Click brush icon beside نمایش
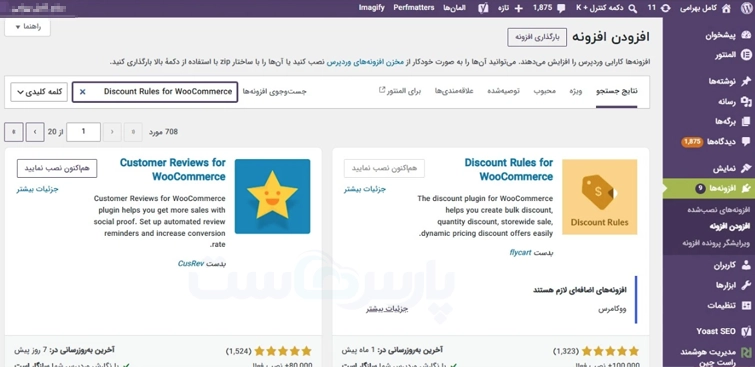Viewport: 755px width, 367px height. [746, 168]
